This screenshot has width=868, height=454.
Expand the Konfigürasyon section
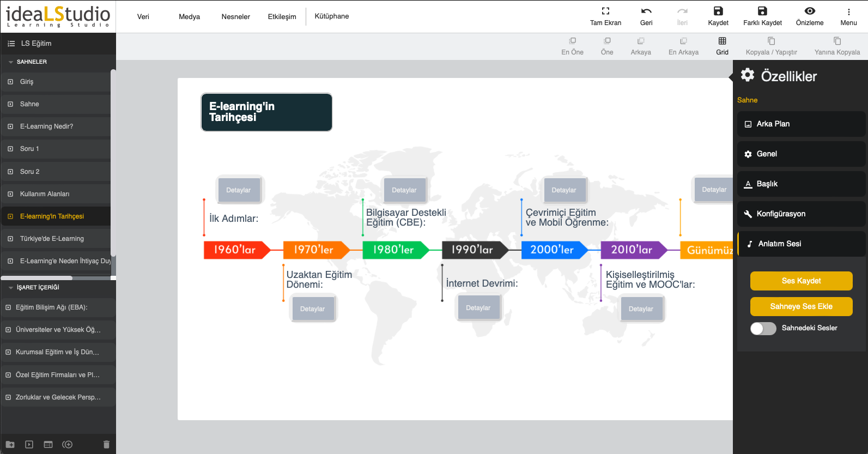(x=800, y=214)
